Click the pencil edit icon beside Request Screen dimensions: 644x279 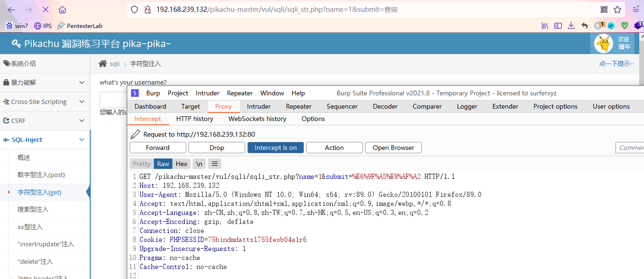(x=135, y=134)
